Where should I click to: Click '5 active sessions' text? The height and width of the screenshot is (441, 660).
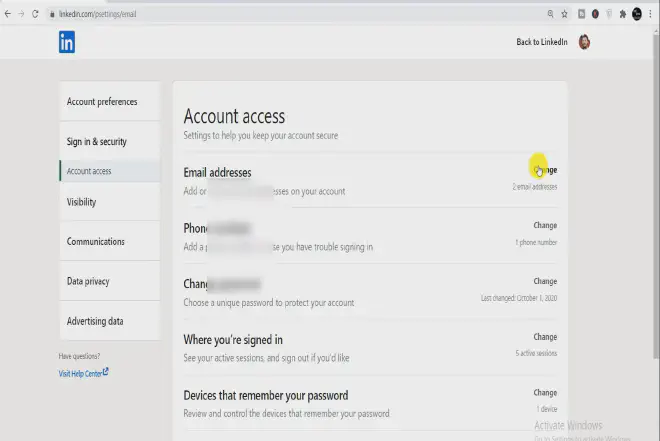coord(536,353)
